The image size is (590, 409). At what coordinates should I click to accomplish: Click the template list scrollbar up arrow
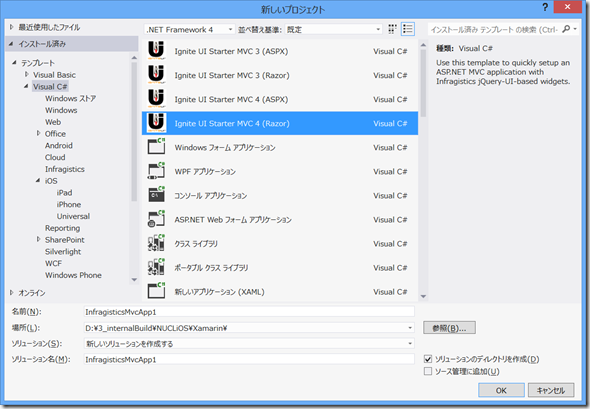[x=423, y=45]
